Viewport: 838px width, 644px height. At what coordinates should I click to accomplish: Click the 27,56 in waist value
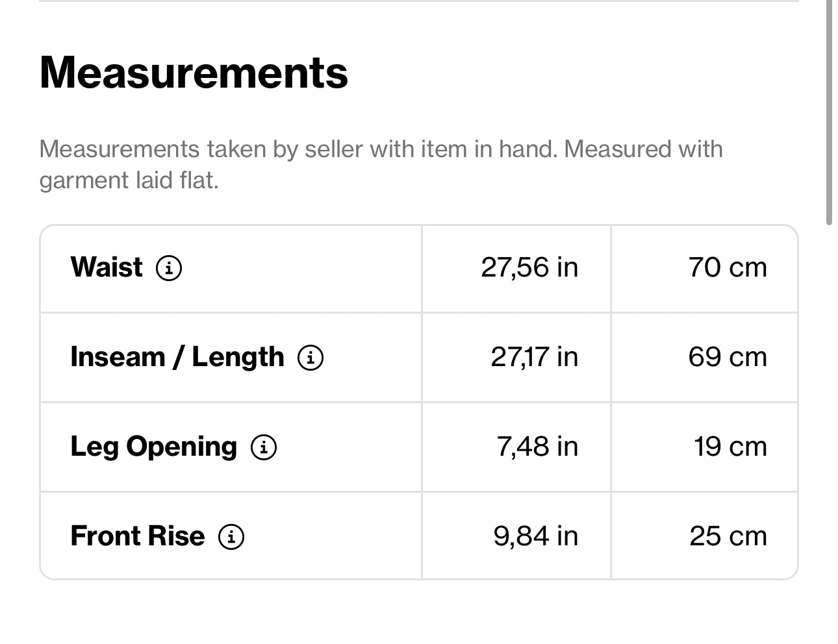(x=529, y=267)
